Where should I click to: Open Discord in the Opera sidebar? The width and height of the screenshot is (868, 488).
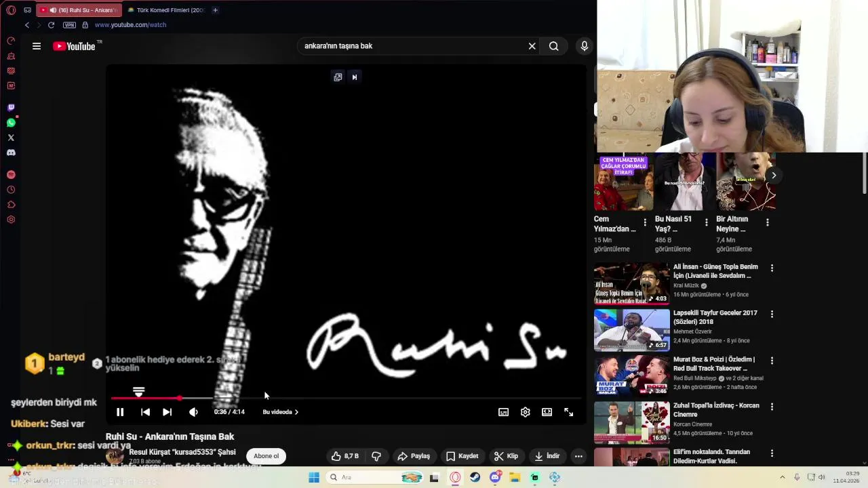(x=11, y=152)
